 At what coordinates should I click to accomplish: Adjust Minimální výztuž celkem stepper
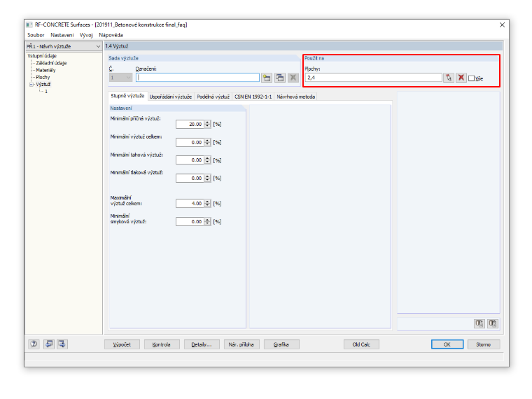pos(207,142)
